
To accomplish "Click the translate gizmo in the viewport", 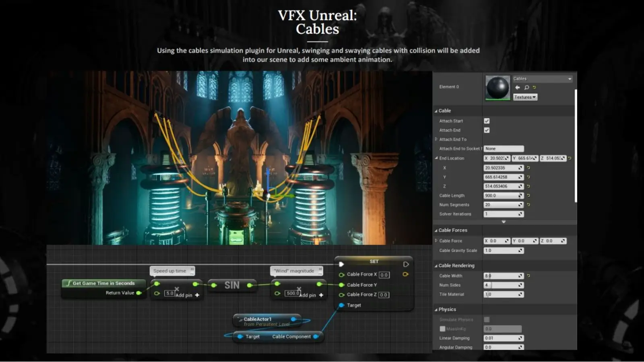I will point(268,195).
